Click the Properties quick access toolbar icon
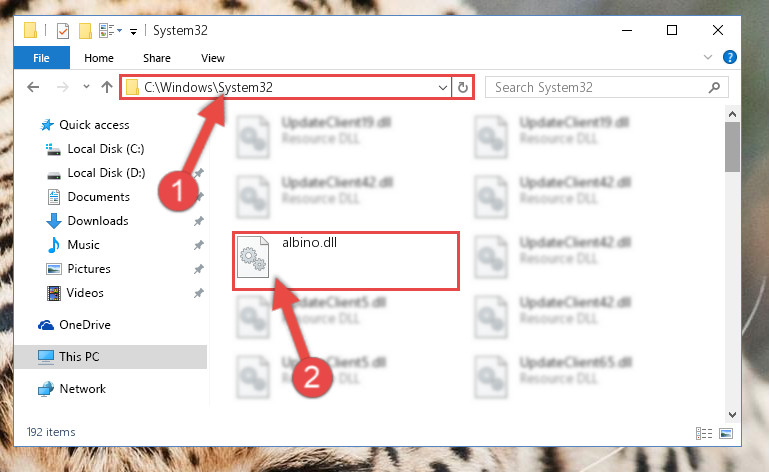The image size is (769, 472). 63,31
